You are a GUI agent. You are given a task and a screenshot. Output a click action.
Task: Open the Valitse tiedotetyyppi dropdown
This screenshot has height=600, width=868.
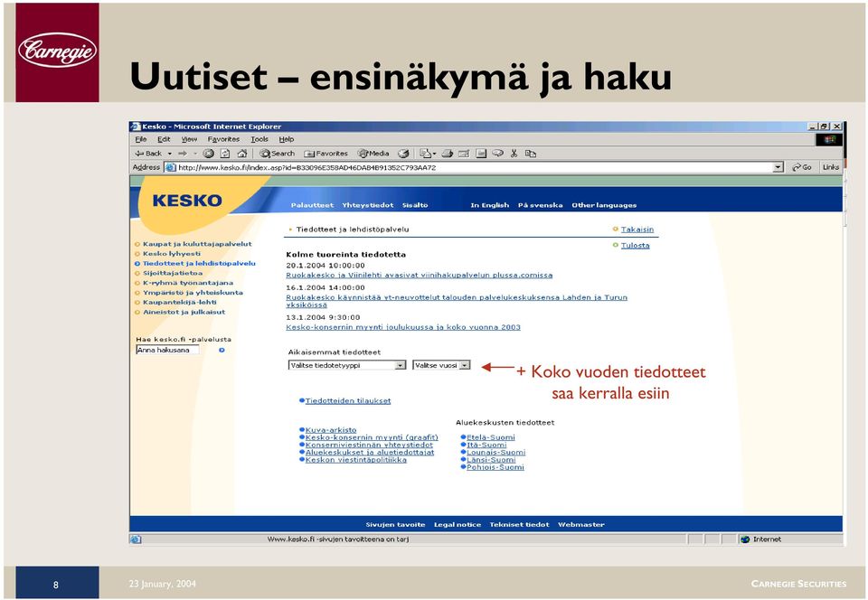coord(347,366)
